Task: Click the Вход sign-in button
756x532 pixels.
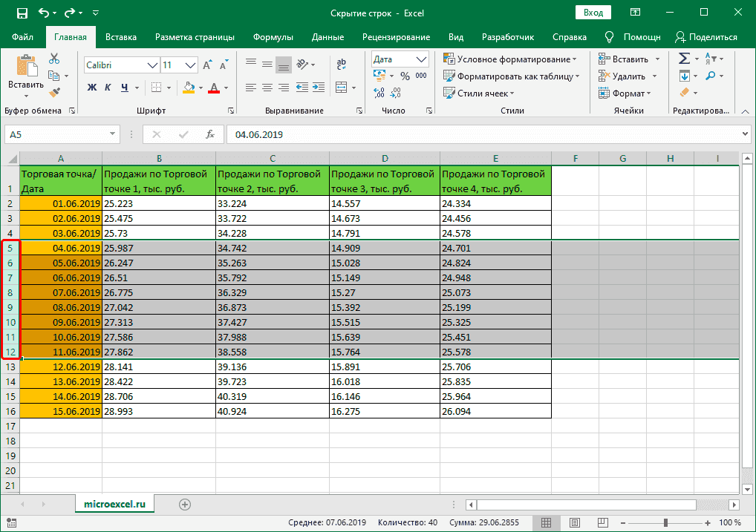Action: pyautogui.click(x=593, y=13)
